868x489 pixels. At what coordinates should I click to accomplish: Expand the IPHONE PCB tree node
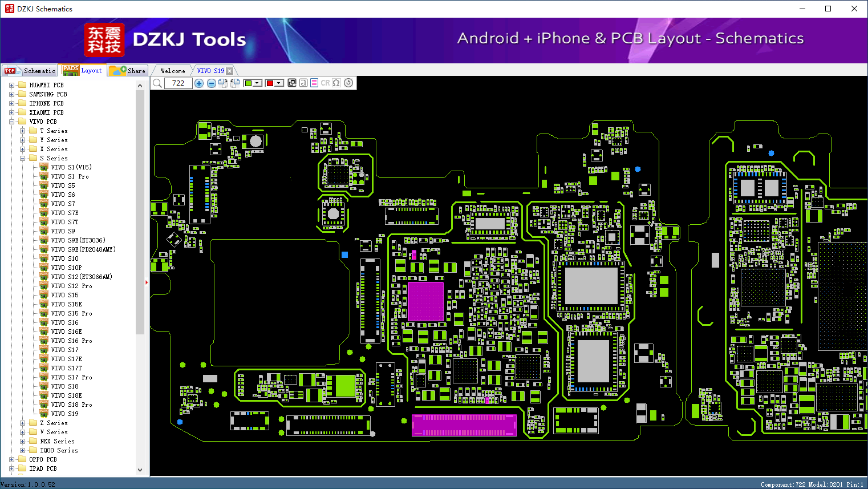[11, 103]
